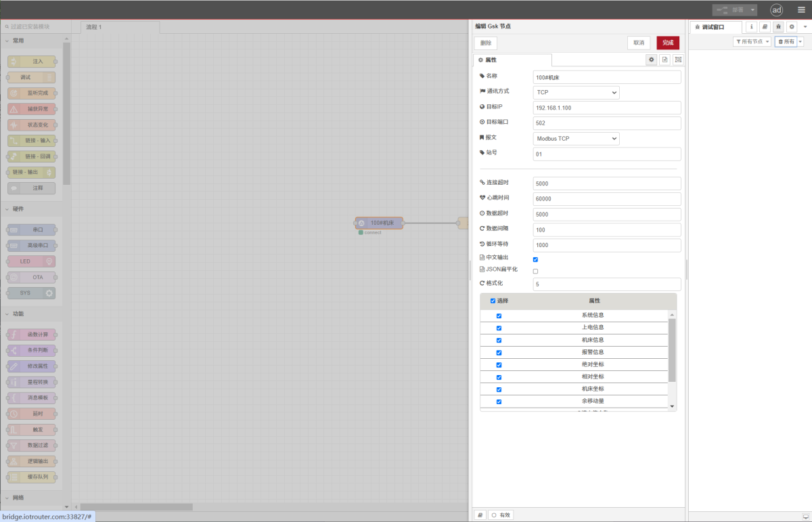812x522 pixels.
Task: Open the debug sidebar info panel
Action: click(x=750, y=26)
